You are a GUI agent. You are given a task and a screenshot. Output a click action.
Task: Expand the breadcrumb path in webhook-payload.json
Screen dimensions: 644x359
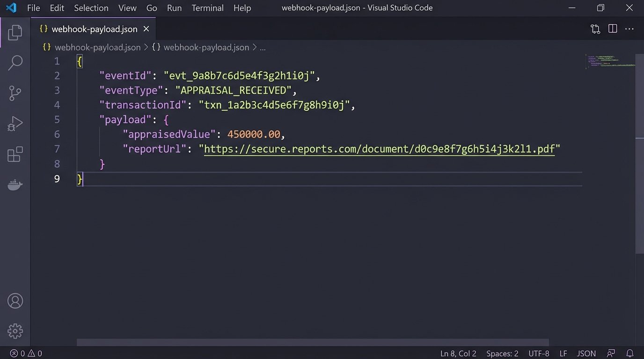click(x=263, y=47)
